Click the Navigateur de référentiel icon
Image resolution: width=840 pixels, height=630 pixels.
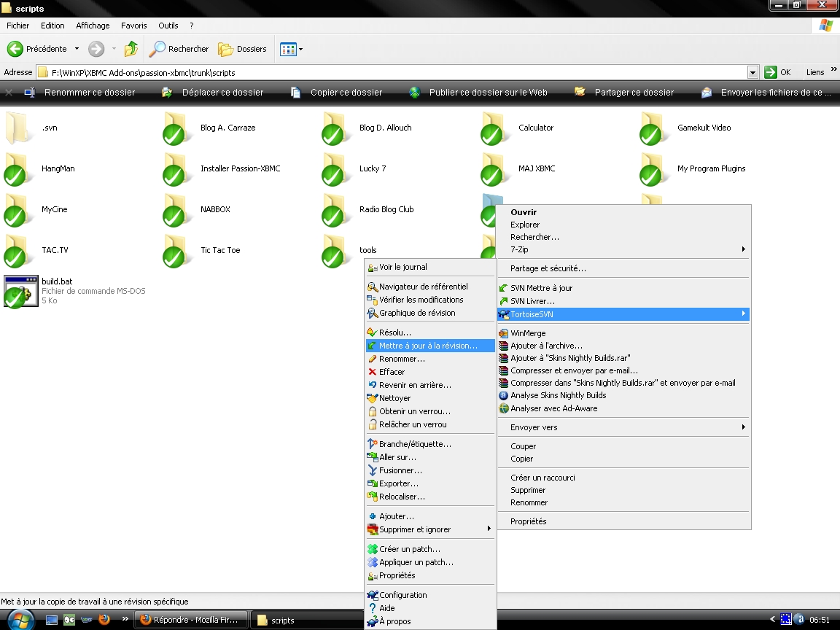coord(373,287)
